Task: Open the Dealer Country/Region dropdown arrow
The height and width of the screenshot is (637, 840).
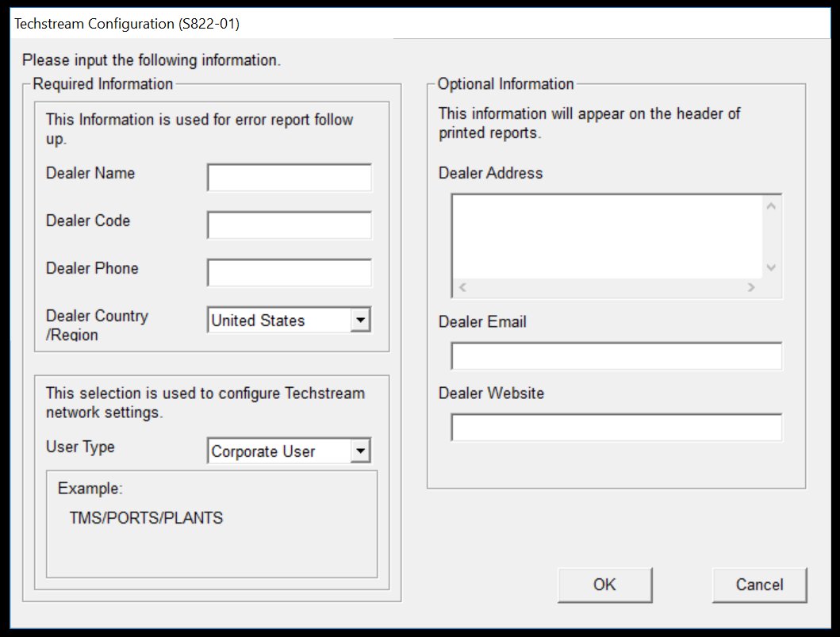Action: tap(361, 320)
